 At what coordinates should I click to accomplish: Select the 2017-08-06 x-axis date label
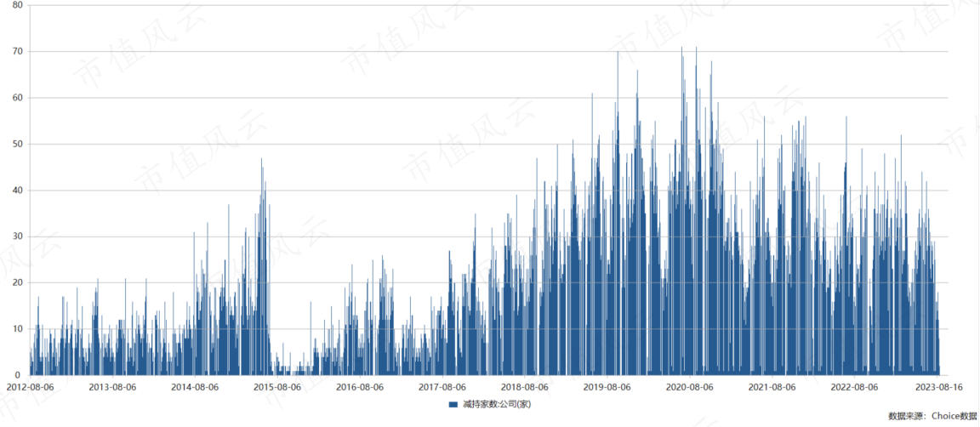(x=442, y=387)
